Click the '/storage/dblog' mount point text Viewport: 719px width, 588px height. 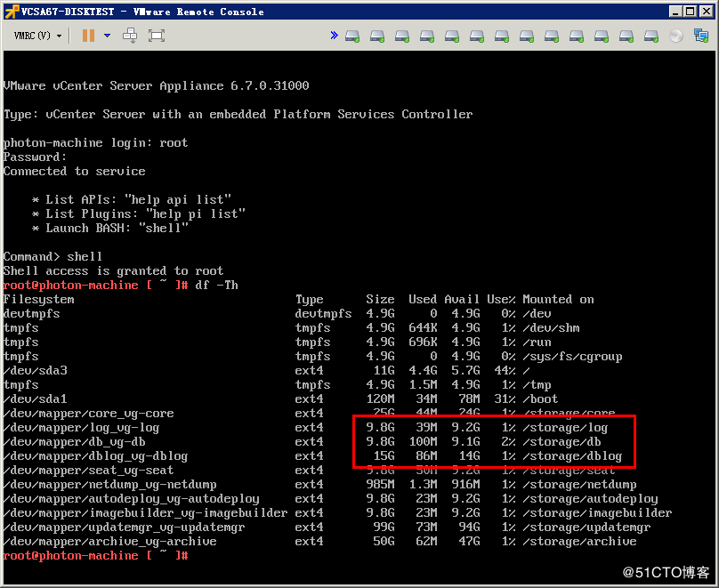[x=572, y=456]
